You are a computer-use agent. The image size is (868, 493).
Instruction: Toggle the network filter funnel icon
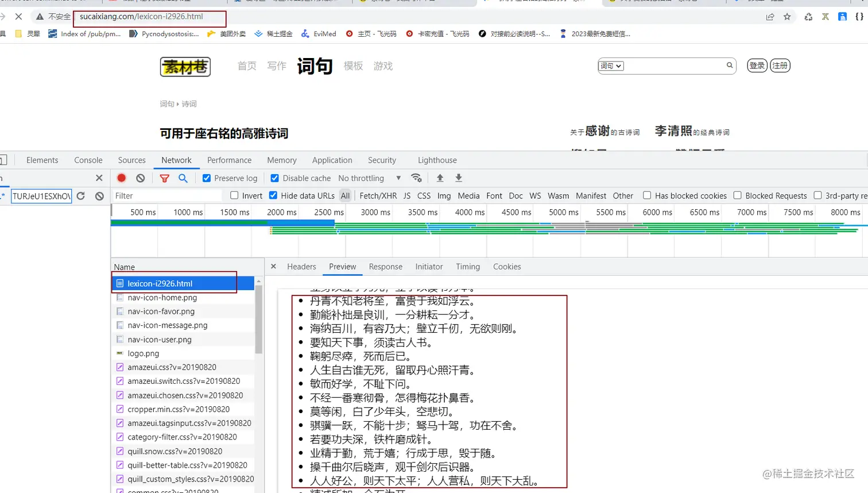[164, 178]
